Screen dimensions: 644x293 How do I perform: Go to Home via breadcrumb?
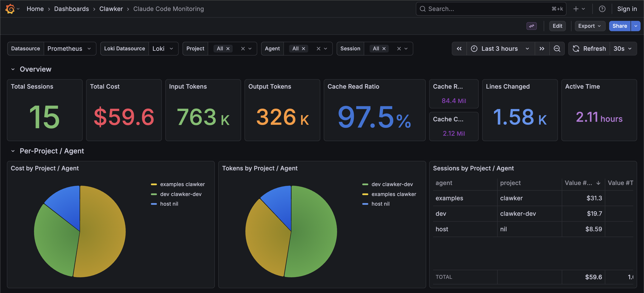pos(35,9)
